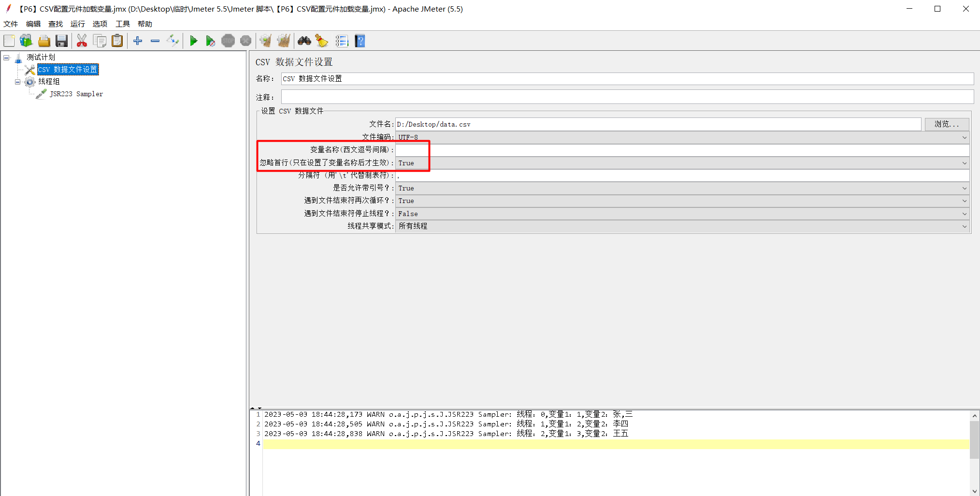Select JSR223 Sampler tree item

(x=76, y=94)
